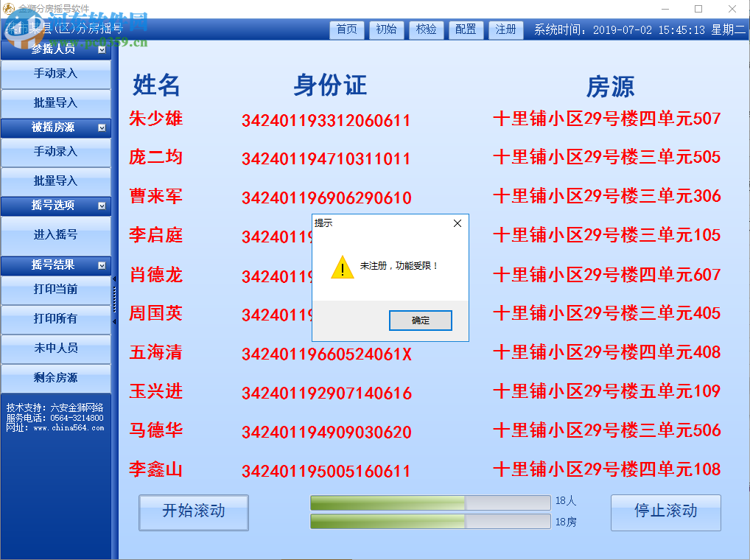Click the application logo in the title bar
The image size is (750, 560).
tap(10, 7)
